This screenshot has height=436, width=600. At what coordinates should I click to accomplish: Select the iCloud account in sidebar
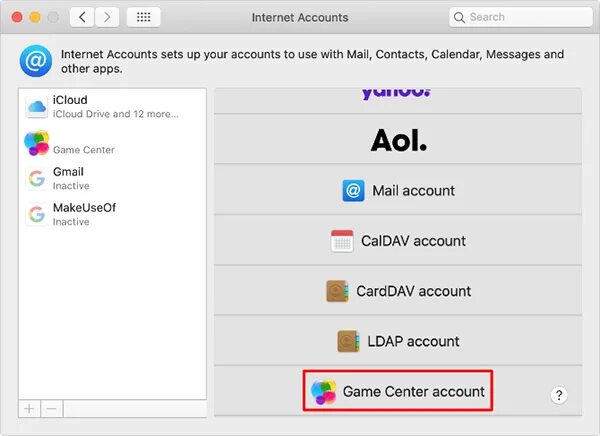pos(112,107)
